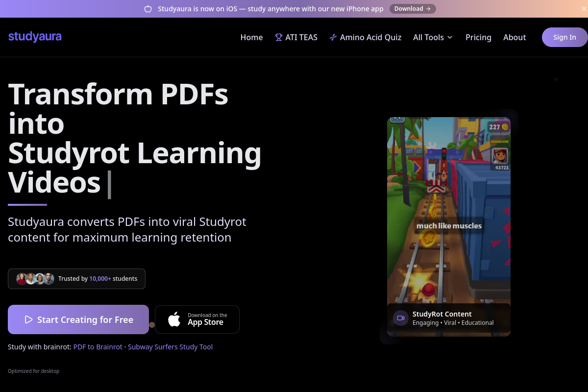Close the iOS announcement banner
Viewport: 588px width, 392px height.
pyautogui.click(x=583, y=9)
